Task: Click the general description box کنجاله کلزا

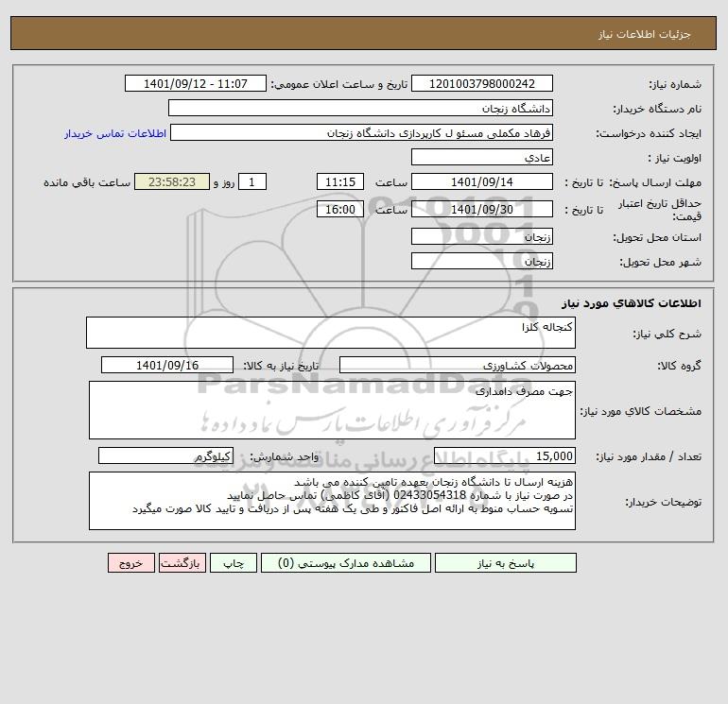Action: click(x=331, y=333)
